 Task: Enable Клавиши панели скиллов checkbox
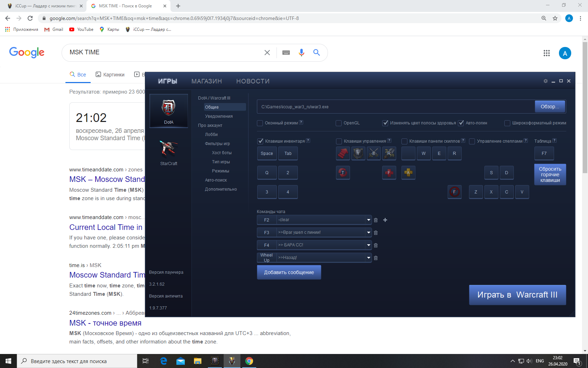click(404, 141)
